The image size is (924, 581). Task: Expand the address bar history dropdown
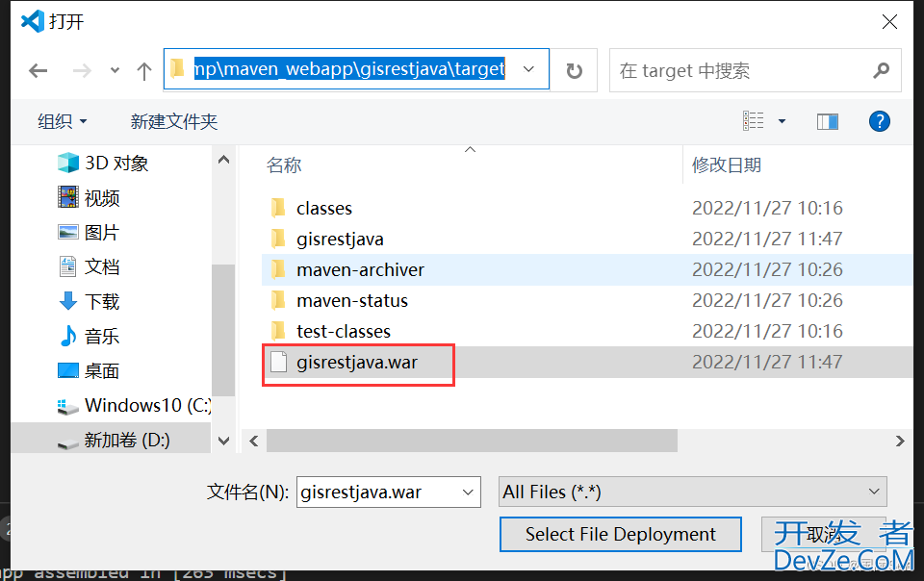[528, 69]
